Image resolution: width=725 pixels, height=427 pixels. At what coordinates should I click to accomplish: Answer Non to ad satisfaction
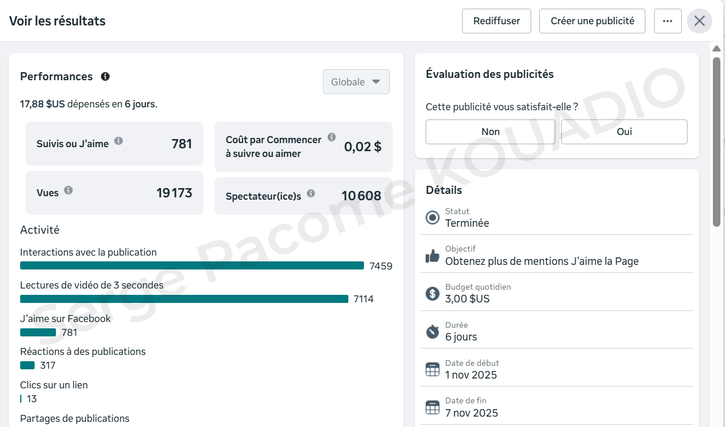(x=490, y=132)
